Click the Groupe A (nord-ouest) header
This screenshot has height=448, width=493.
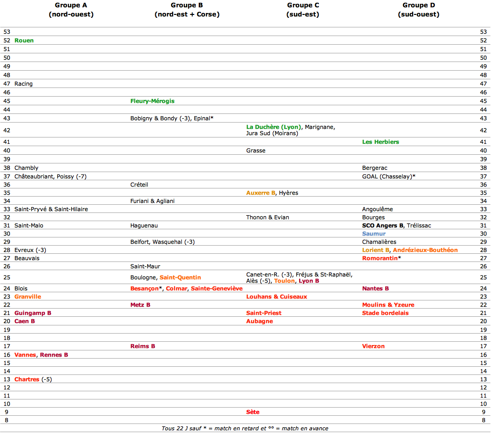coord(71,10)
